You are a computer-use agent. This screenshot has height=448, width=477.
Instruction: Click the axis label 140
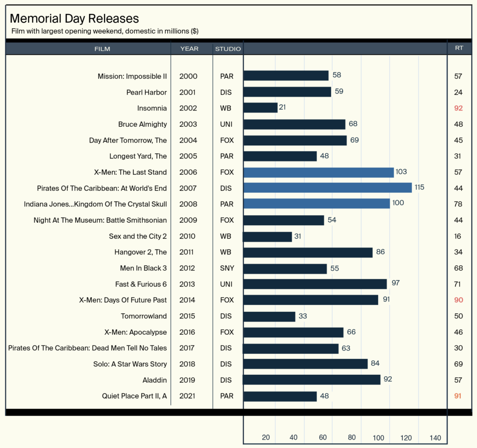click(x=436, y=438)
